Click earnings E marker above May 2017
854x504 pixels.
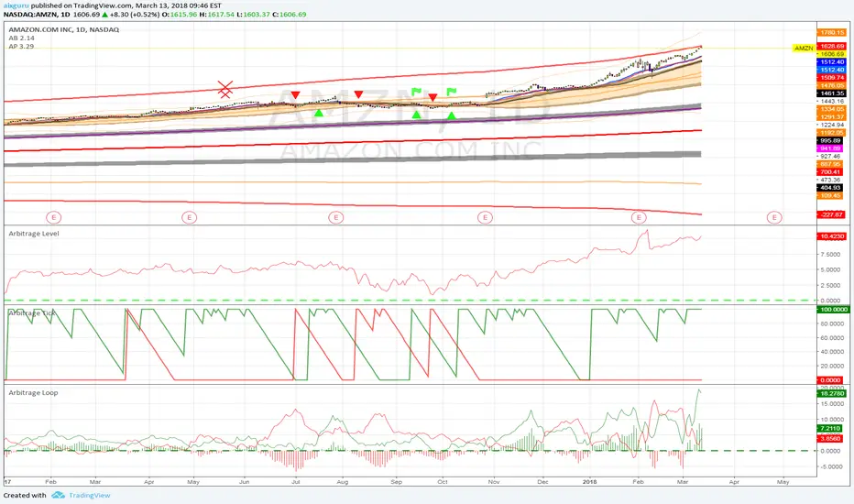pyautogui.click(x=189, y=217)
